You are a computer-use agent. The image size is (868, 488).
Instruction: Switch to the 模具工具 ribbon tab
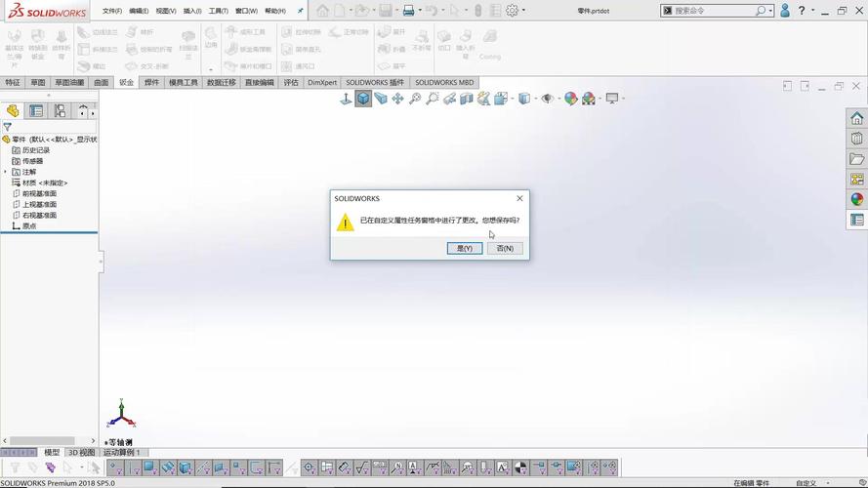(x=184, y=82)
